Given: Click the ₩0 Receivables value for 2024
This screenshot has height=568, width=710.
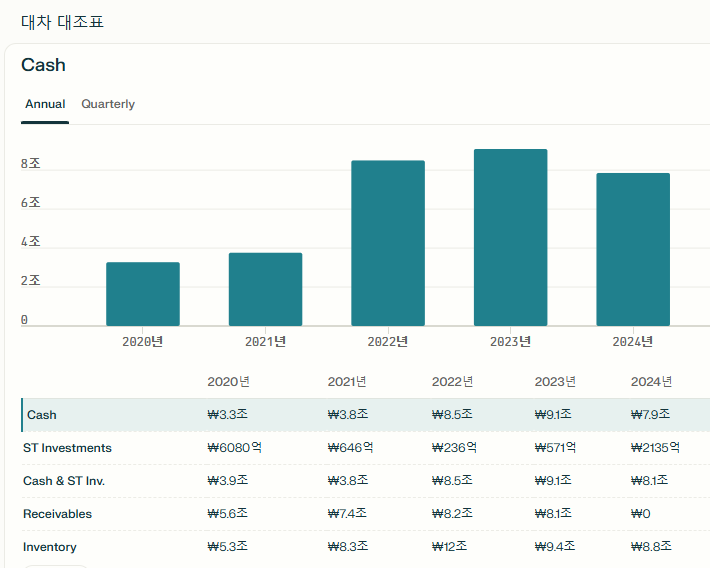Looking at the screenshot, I should coord(641,514).
